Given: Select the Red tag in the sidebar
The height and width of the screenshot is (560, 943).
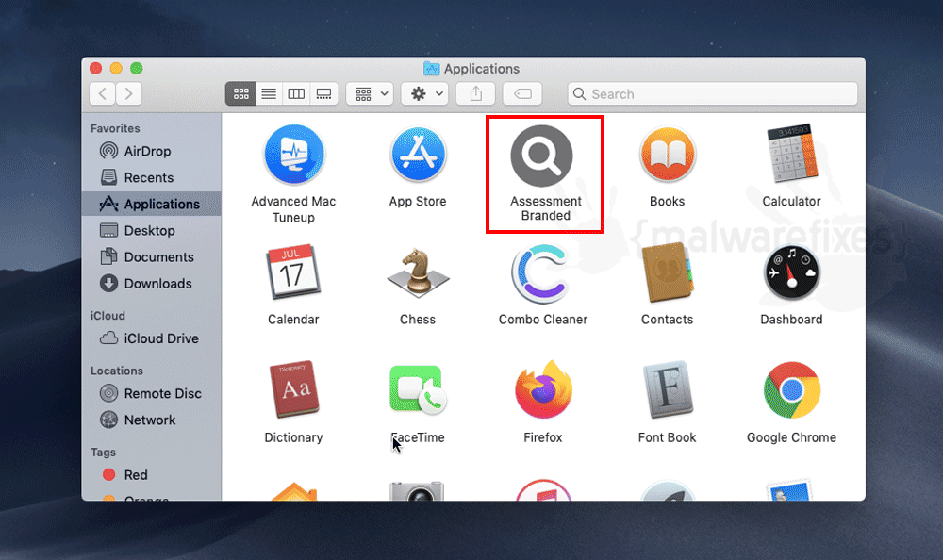Looking at the screenshot, I should [152, 475].
